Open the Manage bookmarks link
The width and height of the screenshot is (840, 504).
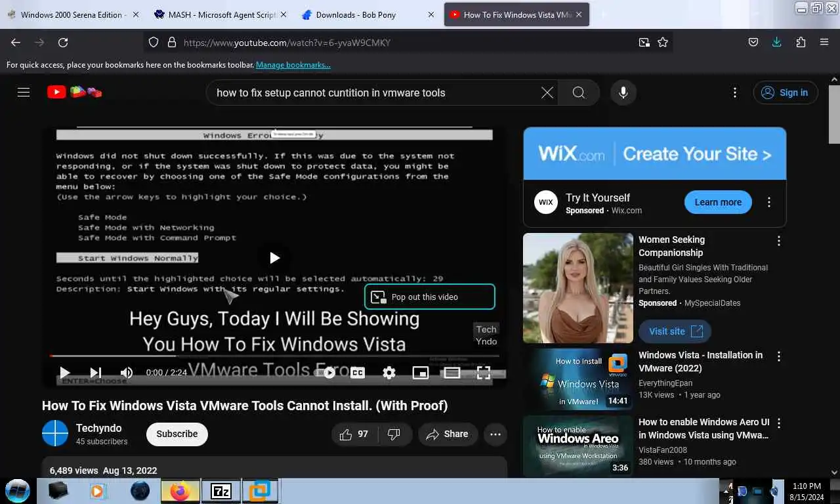tap(293, 65)
